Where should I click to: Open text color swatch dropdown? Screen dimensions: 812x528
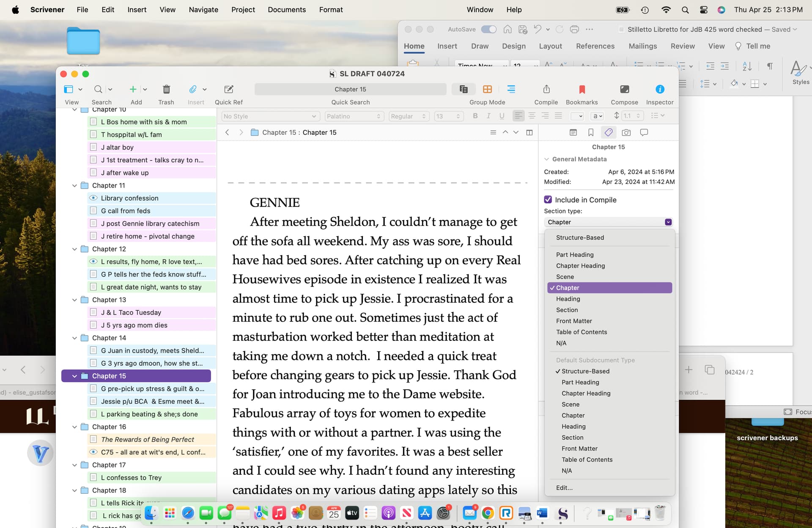coord(577,116)
